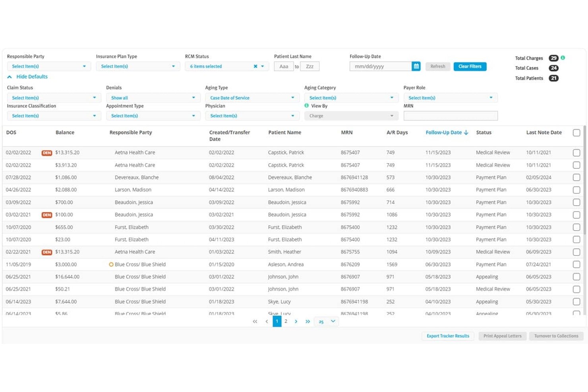
Task: Open the Insurance Classification dropdown
Action: pyautogui.click(x=54, y=116)
